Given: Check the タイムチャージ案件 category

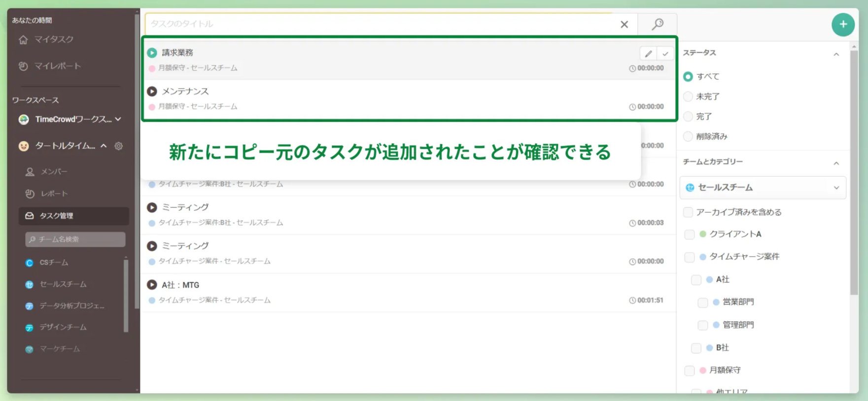Looking at the screenshot, I should pyautogui.click(x=690, y=257).
